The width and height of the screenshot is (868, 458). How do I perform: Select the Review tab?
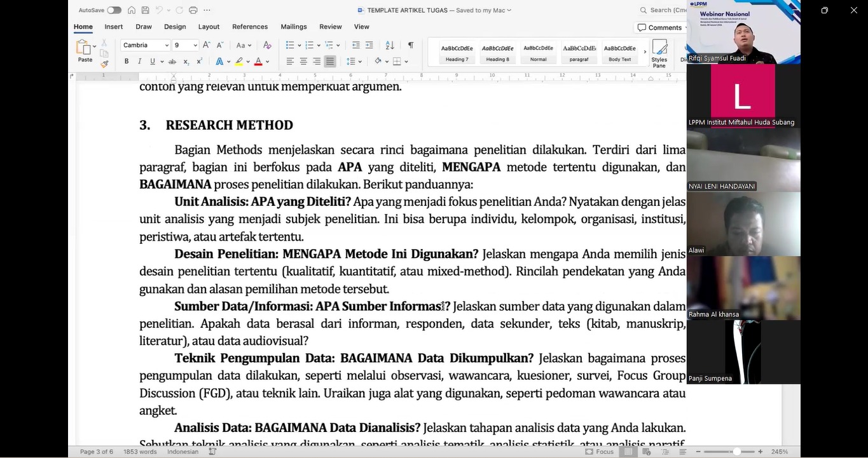[331, 27]
